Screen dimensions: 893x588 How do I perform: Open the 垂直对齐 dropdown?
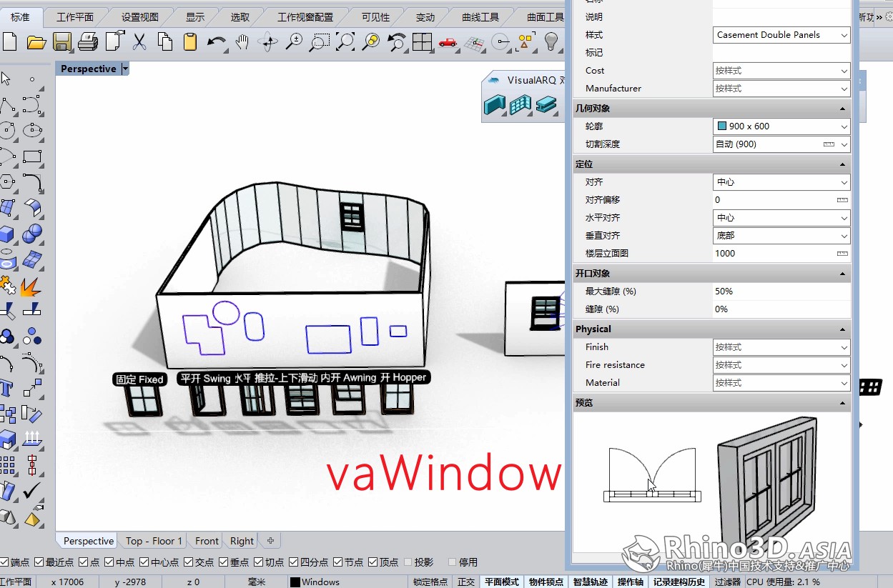pos(781,235)
